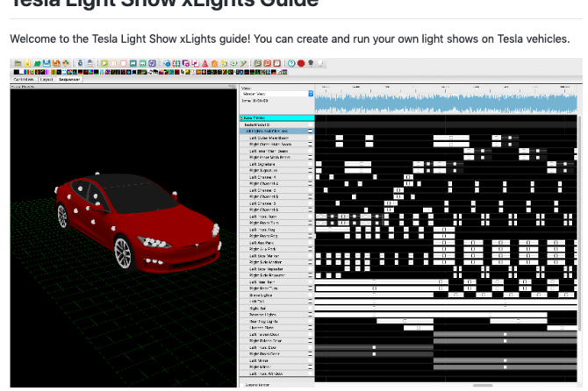Click the purple replay loop icon
The width and height of the screenshot is (588, 391).
152,63
